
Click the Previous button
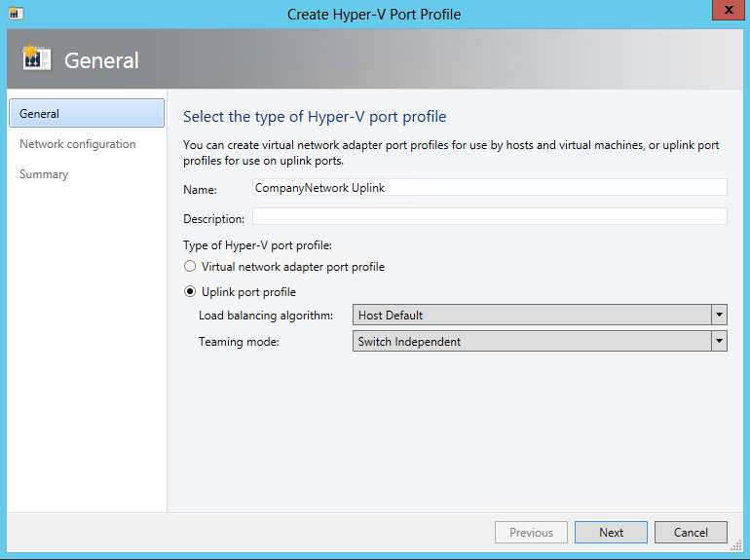pos(531,533)
